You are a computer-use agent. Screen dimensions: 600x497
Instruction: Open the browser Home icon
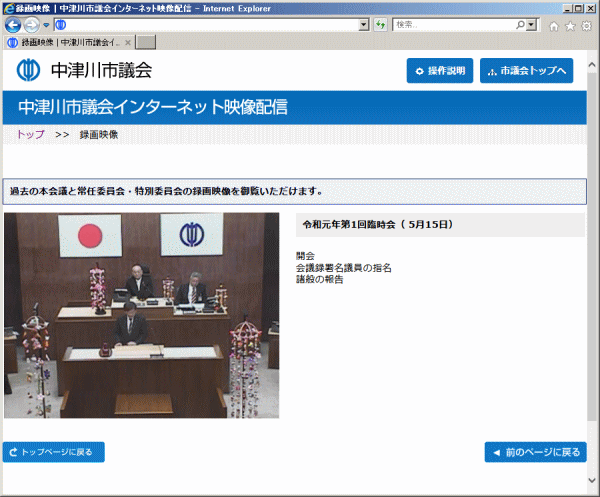coord(553,26)
